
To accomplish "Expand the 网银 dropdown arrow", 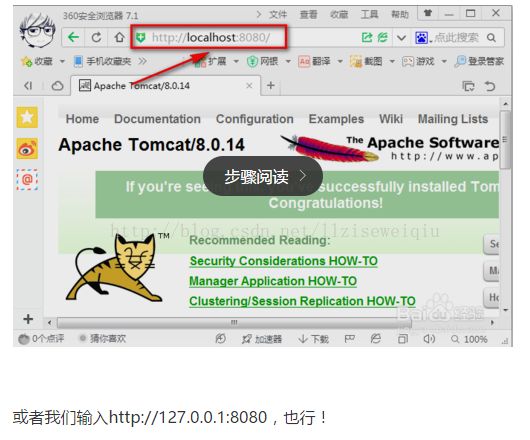I will [288, 62].
